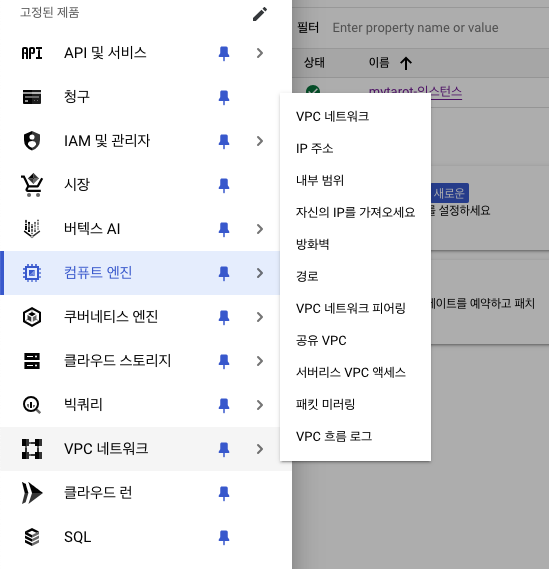Select 방화벽 from the VPC submenu
549x569 pixels.
click(x=313, y=244)
